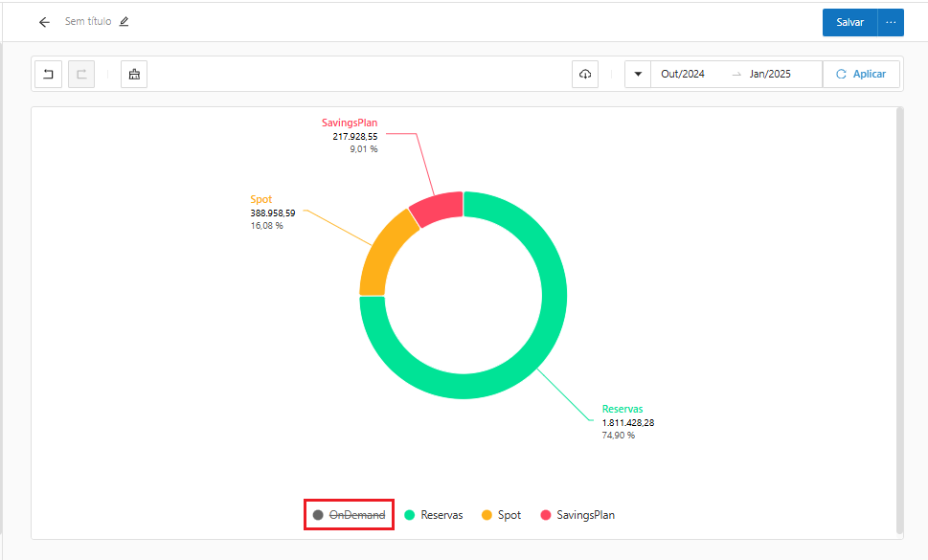This screenshot has width=928, height=560.
Task: Open the end date Jan/2025 picker
Action: click(x=770, y=75)
